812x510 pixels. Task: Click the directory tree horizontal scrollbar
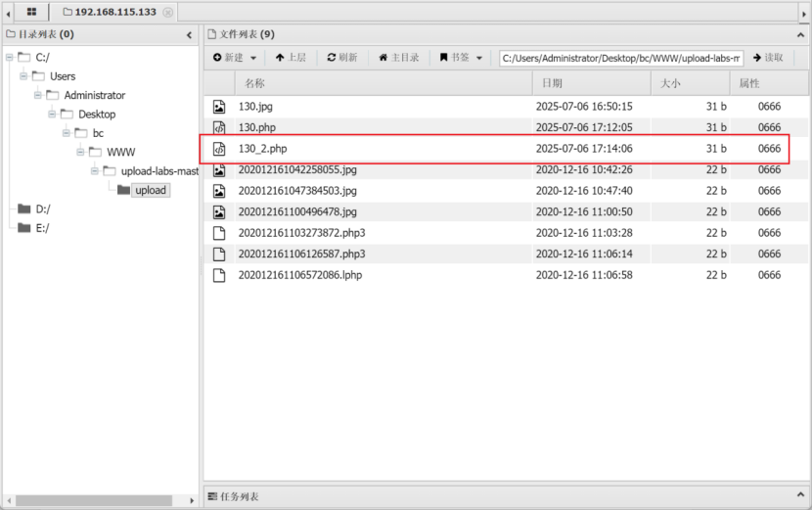pos(94,500)
